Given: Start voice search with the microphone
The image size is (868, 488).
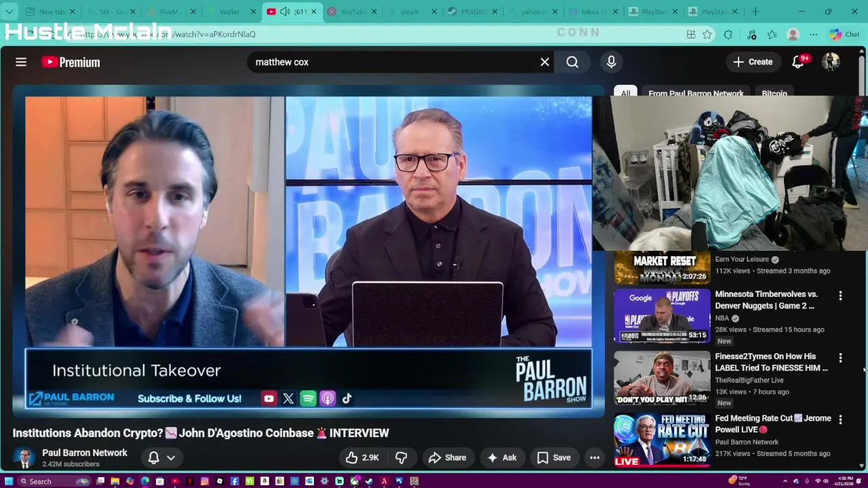Looking at the screenshot, I should pos(611,62).
